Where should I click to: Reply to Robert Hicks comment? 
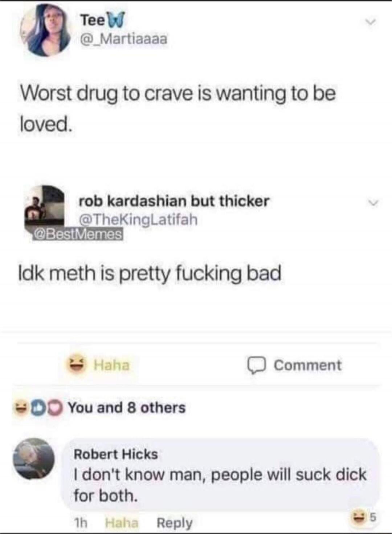tap(175, 523)
